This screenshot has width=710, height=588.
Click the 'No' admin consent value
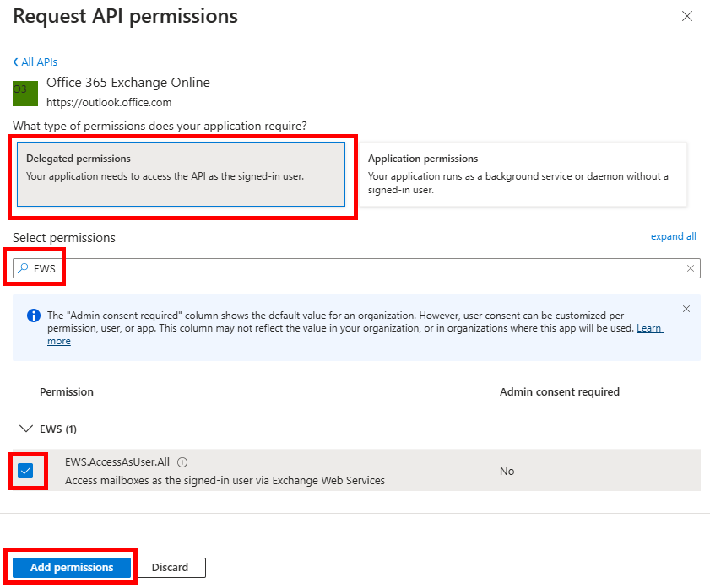click(507, 472)
